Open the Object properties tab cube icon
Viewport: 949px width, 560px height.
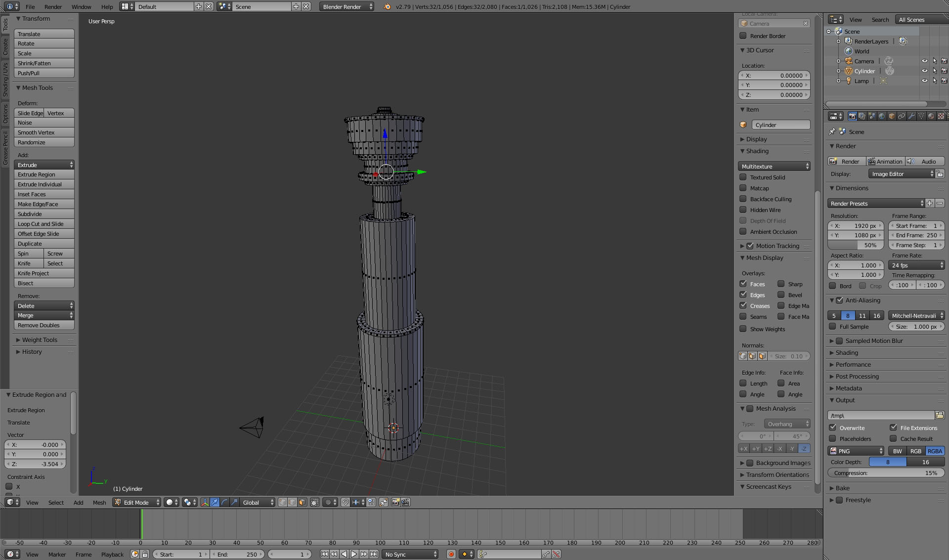892,116
